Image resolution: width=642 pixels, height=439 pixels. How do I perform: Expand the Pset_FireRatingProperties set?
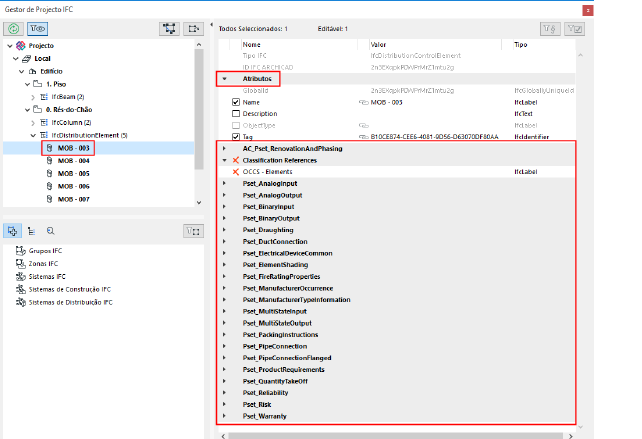[224, 276]
